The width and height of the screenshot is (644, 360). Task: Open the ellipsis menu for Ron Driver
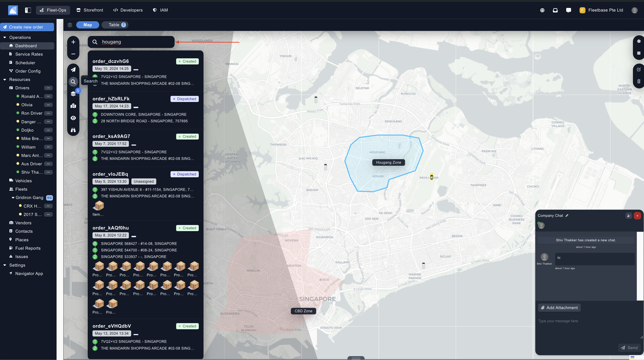(48, 113)
